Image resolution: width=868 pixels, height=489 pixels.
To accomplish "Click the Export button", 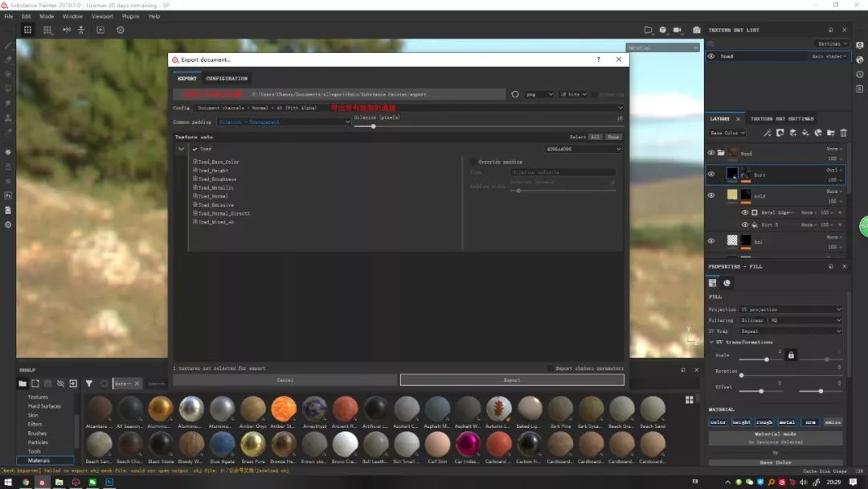I will [x=512, y=379].
